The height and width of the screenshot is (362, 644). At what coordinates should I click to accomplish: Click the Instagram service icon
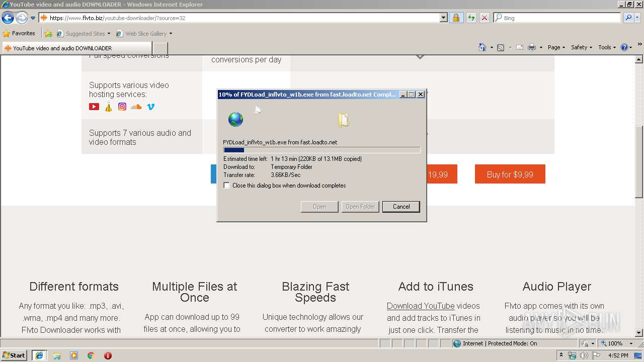pos(122,107)
